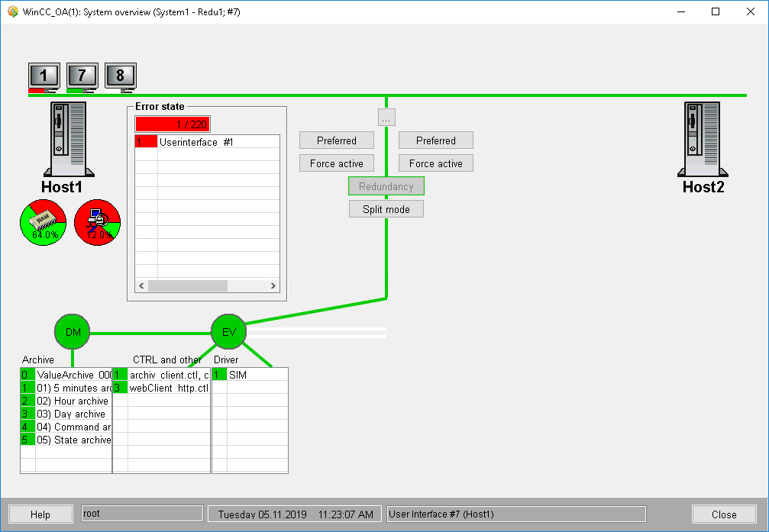Click the Host1 label
769x532 pixels.
(x=62, y=187)
